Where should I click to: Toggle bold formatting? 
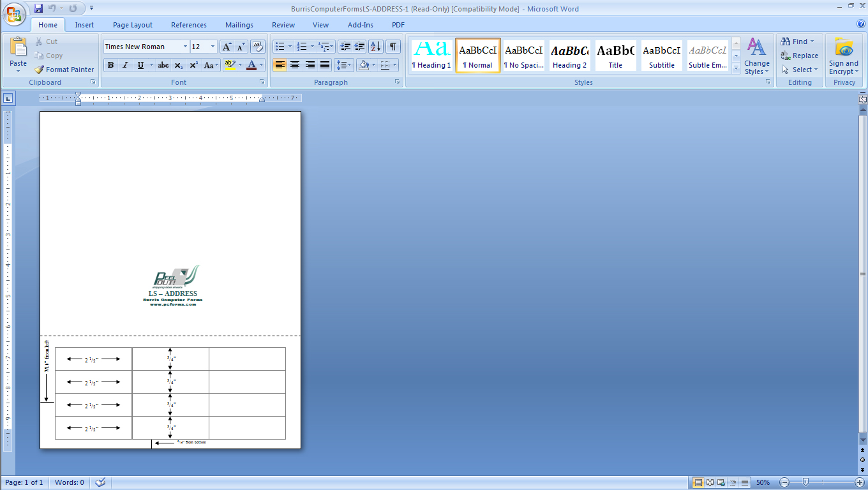pos(110,65)
